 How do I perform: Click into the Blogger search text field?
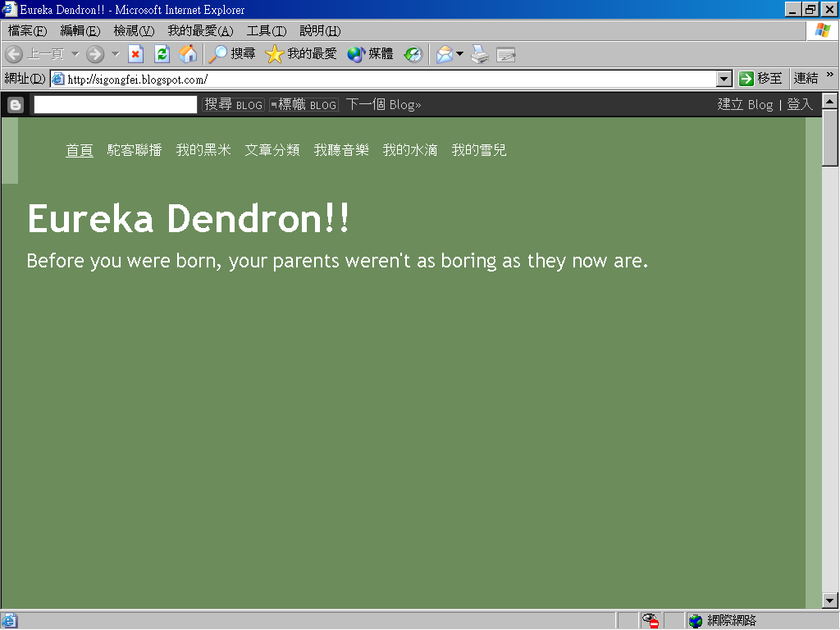(x=116, y=104)
